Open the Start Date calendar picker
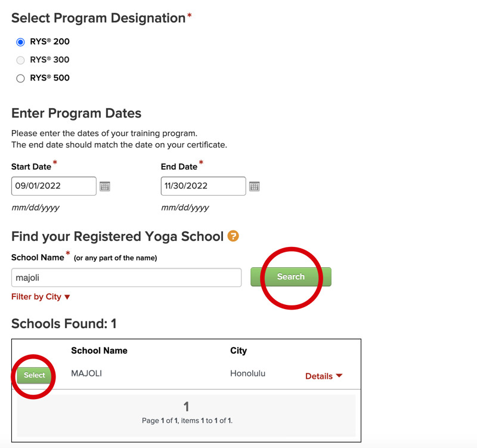The width and height of the screenshot is (477, 448). 105,186
